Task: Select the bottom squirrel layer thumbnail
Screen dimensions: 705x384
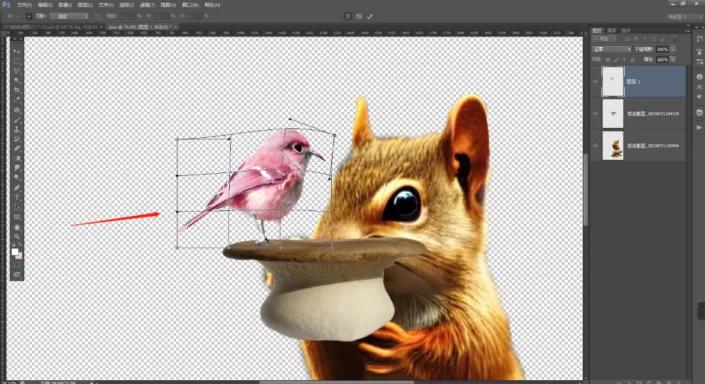Action: 613,146
